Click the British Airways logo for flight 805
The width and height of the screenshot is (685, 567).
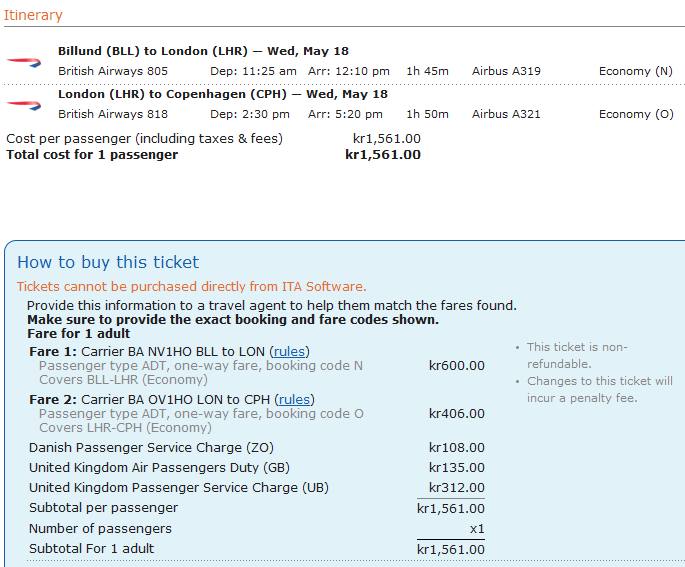coord(23,61)
